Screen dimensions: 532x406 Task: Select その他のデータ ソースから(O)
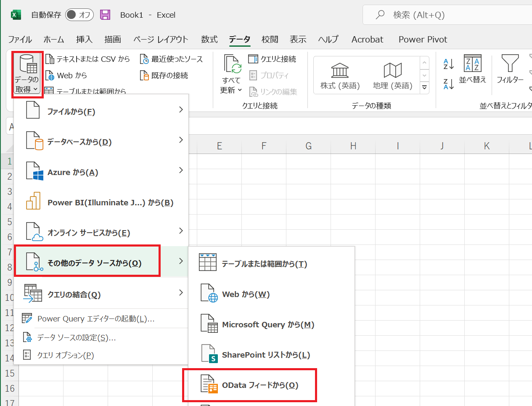(x=101, y=262)
